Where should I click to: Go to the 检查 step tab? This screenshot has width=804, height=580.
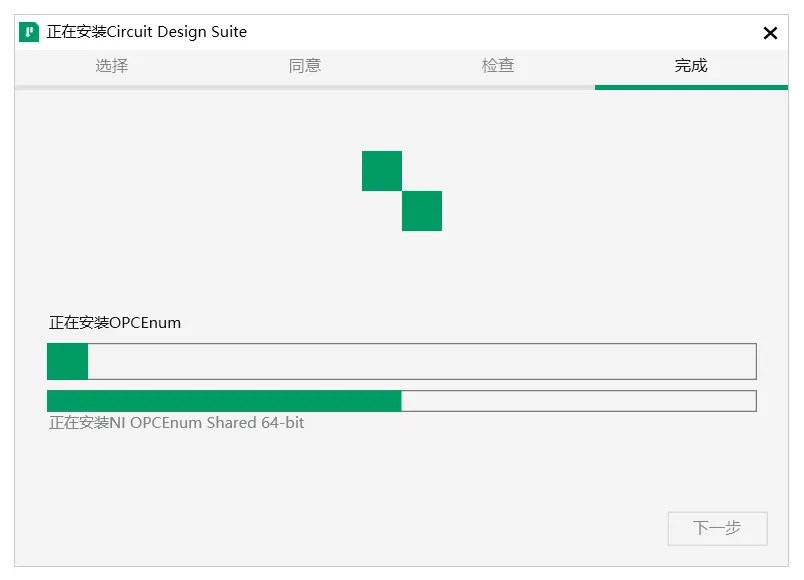[x=498, y=66]
